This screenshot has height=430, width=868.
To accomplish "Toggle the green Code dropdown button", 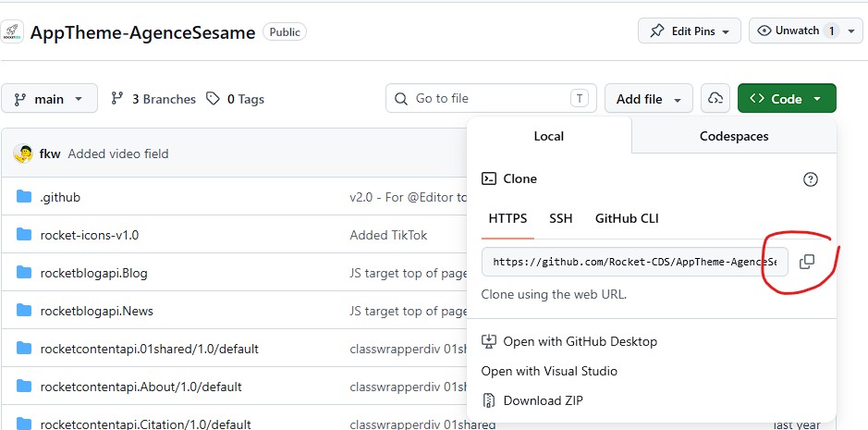I will pos(787,99).
